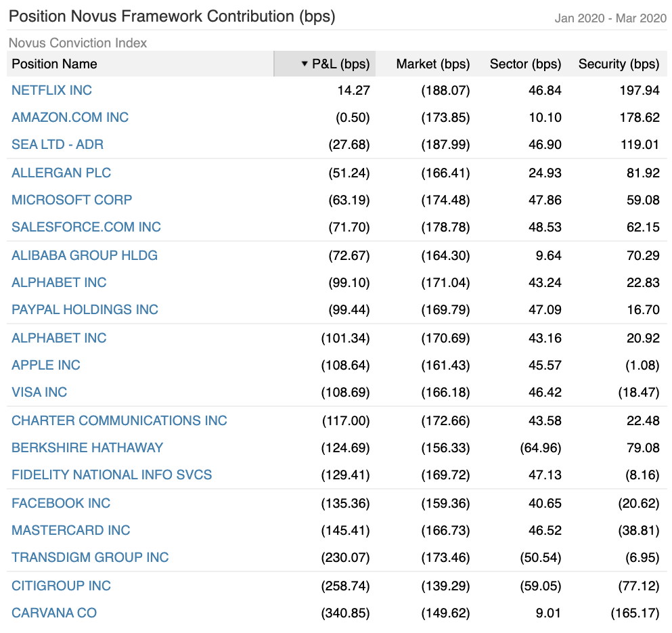Click Facebook market value '(159.36)'

(446, 503)
